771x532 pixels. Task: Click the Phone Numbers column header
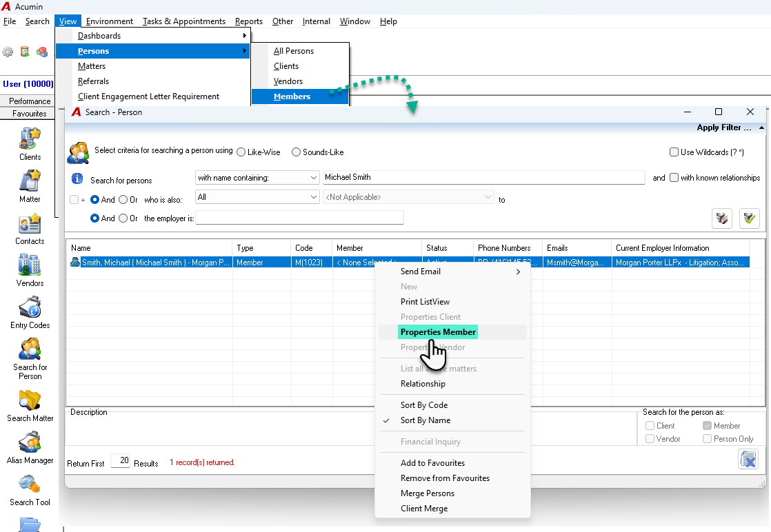(x=508, y=248)
